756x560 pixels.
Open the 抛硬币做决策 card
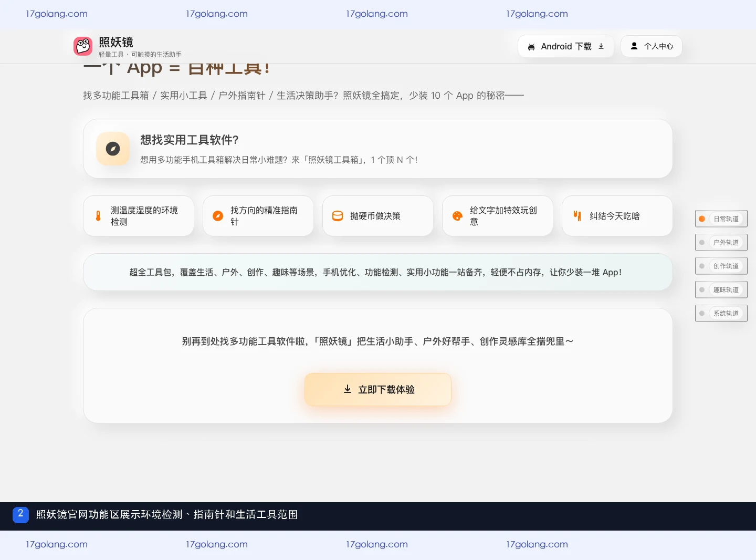click(x=378, y=216)
